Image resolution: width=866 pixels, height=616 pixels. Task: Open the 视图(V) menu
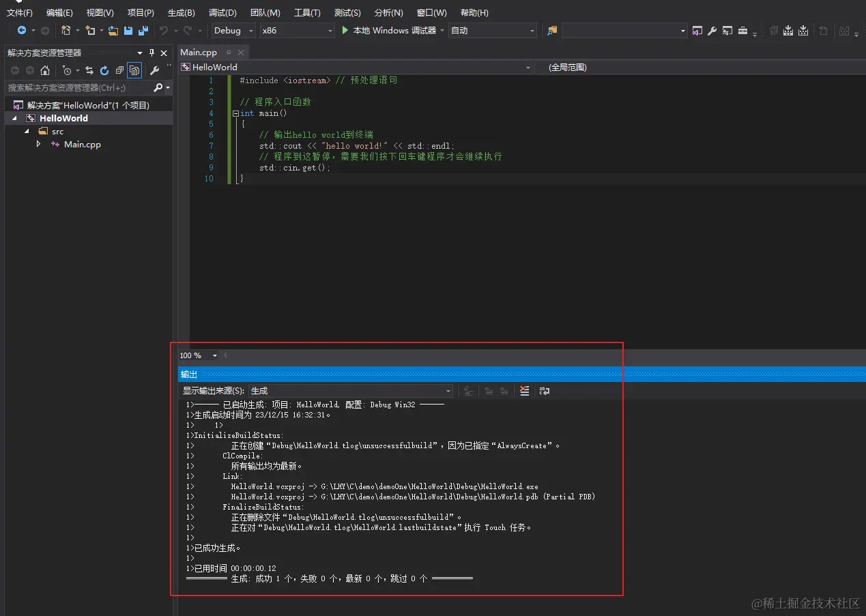(x=100, y=13)
